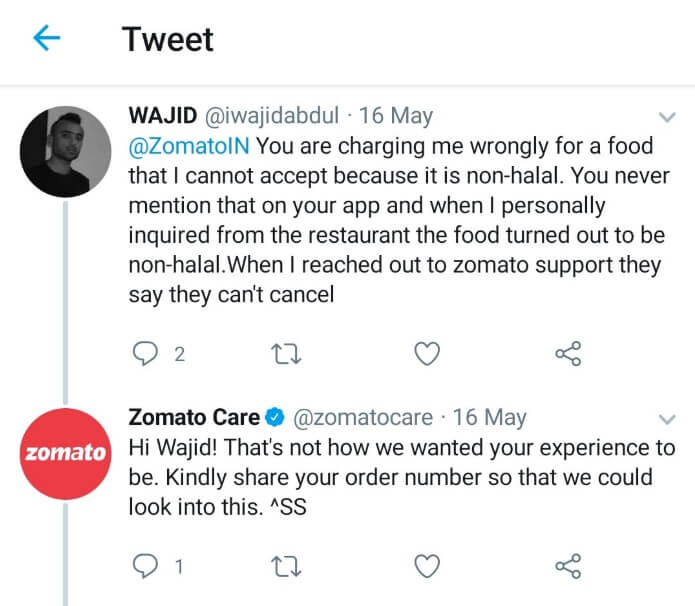Open the WAJID display name
The width and height of the screenshot is (695, 606).
coord(163,115)
